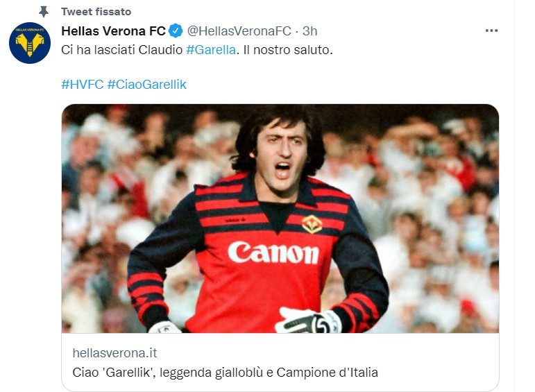Click the pinned tweet pin icon
Viewport: 535px width, 392px height.
(x=44, y=12)
